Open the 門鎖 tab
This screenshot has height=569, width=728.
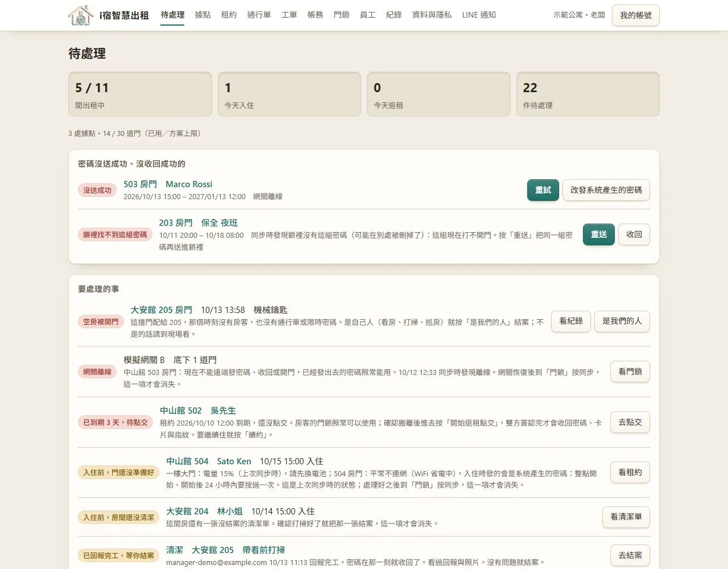[x=342, y=15]
